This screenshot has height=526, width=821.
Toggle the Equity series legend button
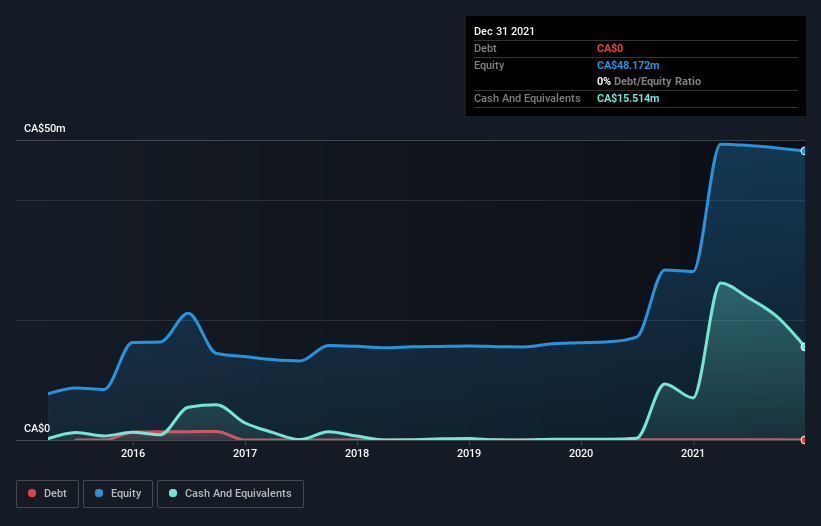(x=118, y=494)
